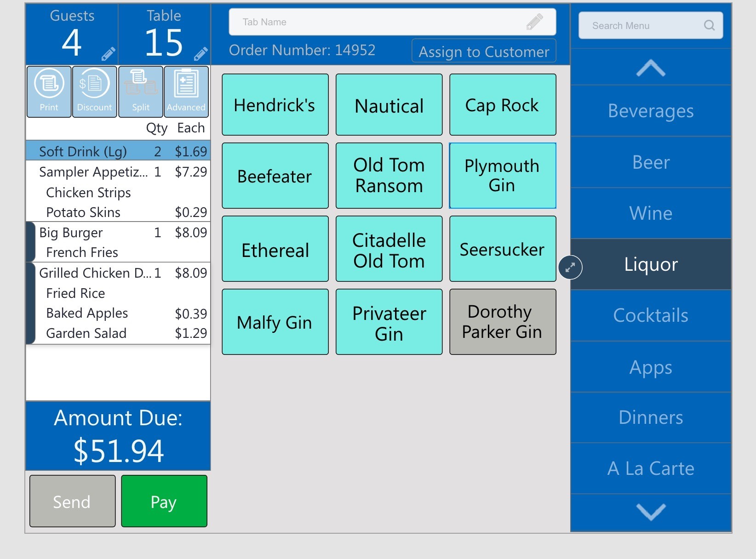Image resolution: width=756 pixels, height=559 pixels.
Task: Select the Potato Skins modifier line
Action: point(118,212)
